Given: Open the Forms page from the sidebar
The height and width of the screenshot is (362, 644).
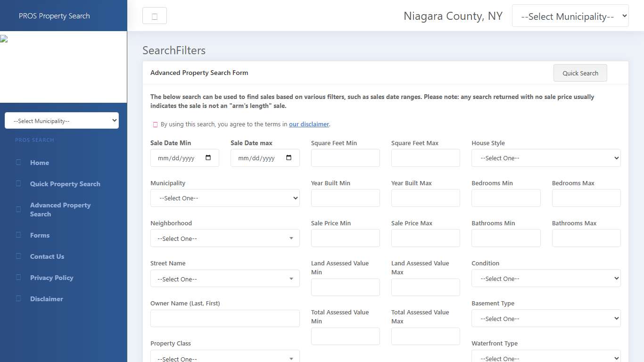Looking at the screenshot, I should 40,235.
